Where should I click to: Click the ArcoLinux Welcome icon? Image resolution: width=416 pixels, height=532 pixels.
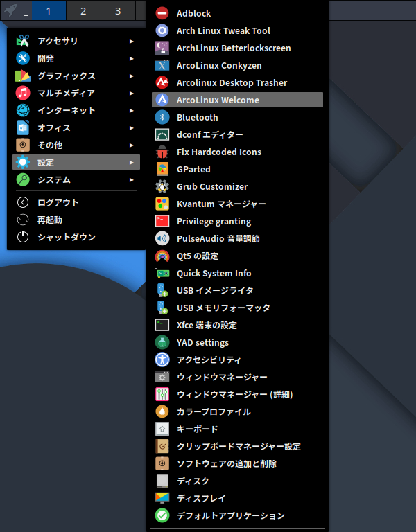tap(162, 100)
